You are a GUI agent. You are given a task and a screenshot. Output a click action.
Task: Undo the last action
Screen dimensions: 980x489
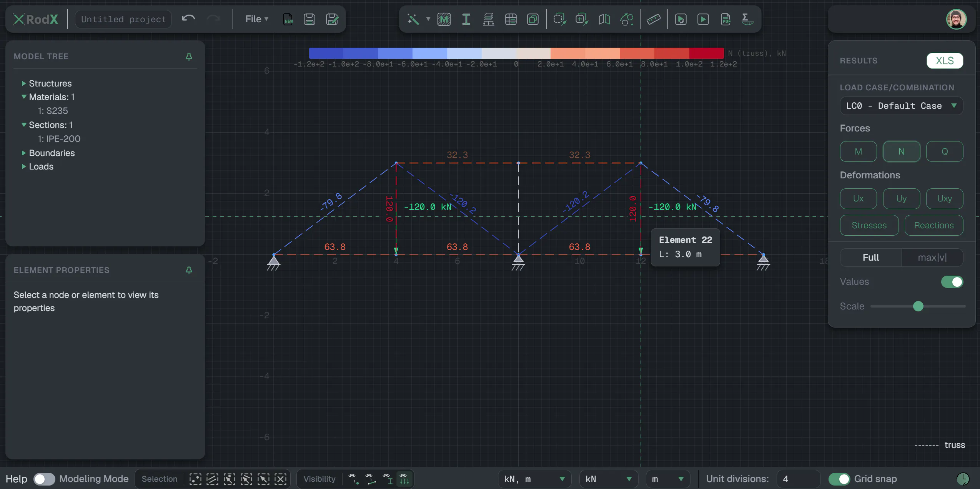point(188,18)
